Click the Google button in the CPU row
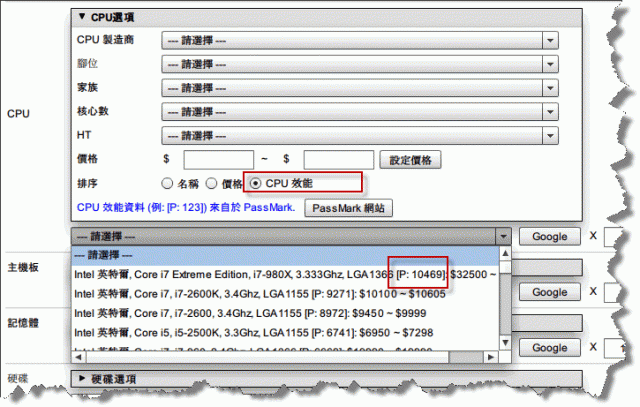 click(x=549, y=237)
